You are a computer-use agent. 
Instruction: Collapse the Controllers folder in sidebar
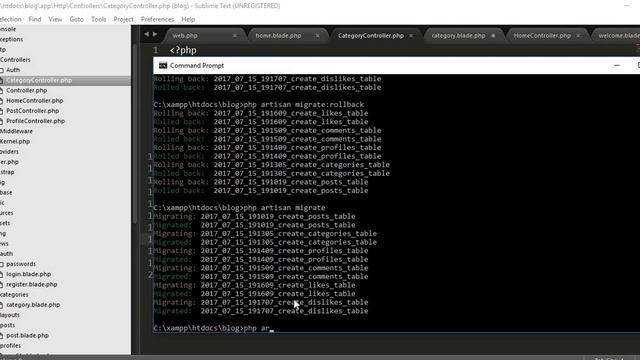[x=15, y=60]
